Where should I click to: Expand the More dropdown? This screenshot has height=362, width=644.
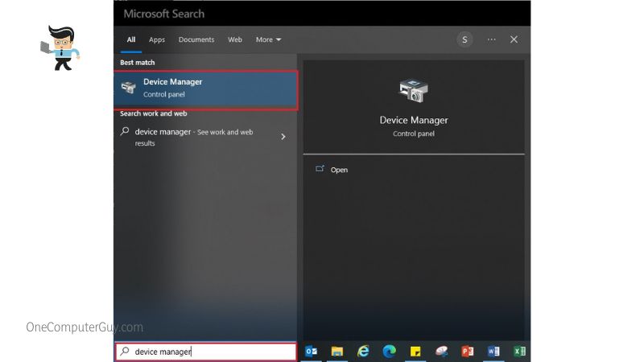pos(268,39)
